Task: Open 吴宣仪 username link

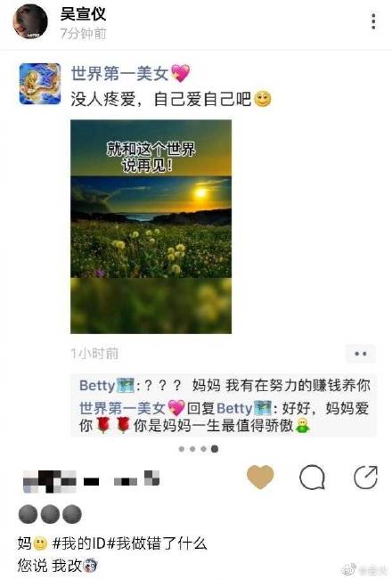Action: tap(83, 13)
